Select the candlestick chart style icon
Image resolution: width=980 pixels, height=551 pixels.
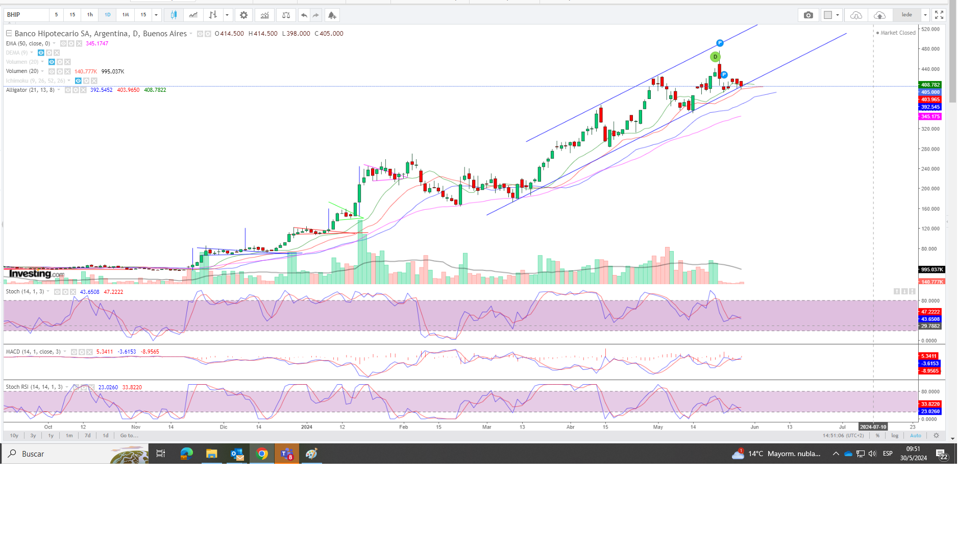point(174,15)
